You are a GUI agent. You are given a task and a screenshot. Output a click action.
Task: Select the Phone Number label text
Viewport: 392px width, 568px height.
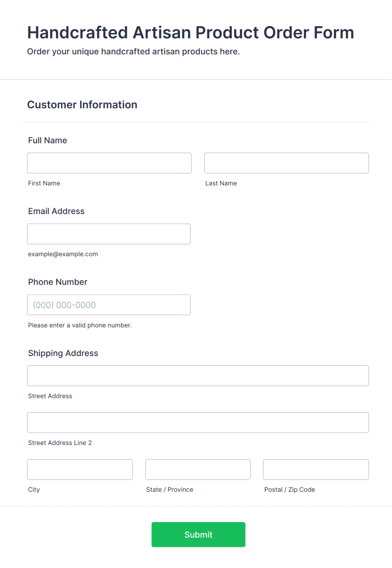(58, 282)
